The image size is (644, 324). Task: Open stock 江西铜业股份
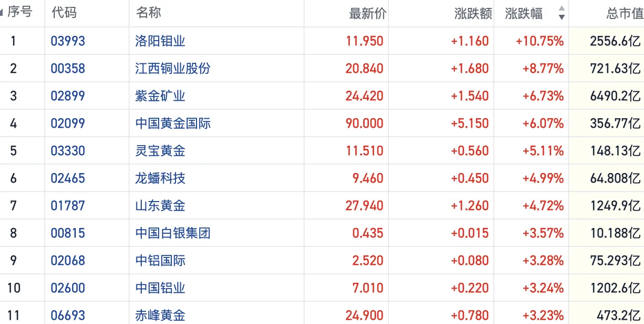pos(173,69)
